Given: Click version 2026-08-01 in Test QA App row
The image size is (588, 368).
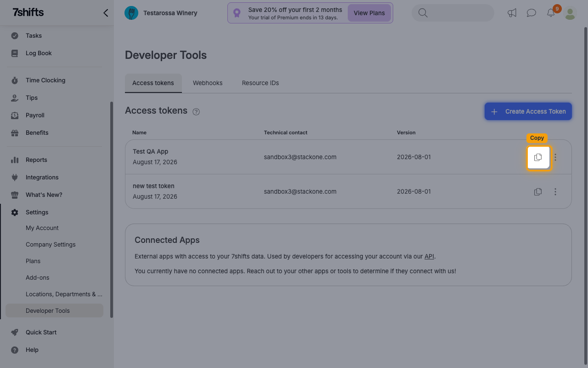Looking at the screenshot, I should [414, 157].
